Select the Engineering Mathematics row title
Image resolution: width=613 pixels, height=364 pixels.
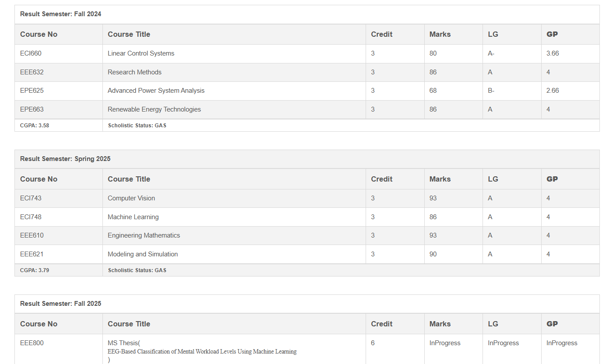[144, 235]
